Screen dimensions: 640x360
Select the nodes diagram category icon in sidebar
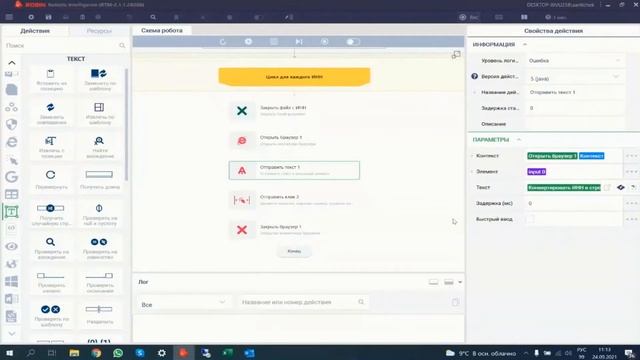pos(11,107)
